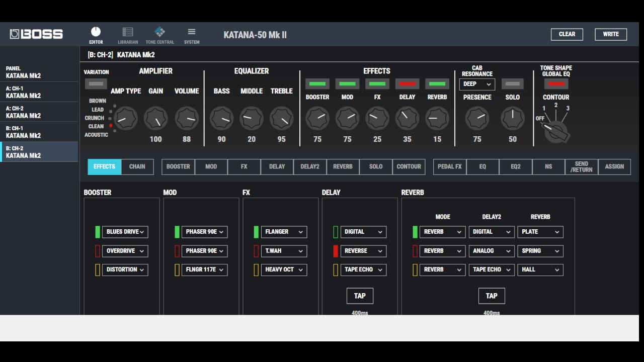Screen dimensions: 644x362
Task: Adjust the Delay level knob
Action: [407, 119]
